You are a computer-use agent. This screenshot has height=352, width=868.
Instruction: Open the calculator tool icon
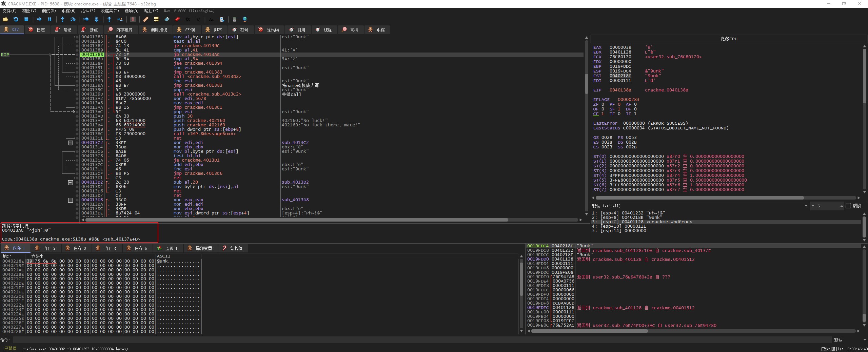(x=234, y=19)
